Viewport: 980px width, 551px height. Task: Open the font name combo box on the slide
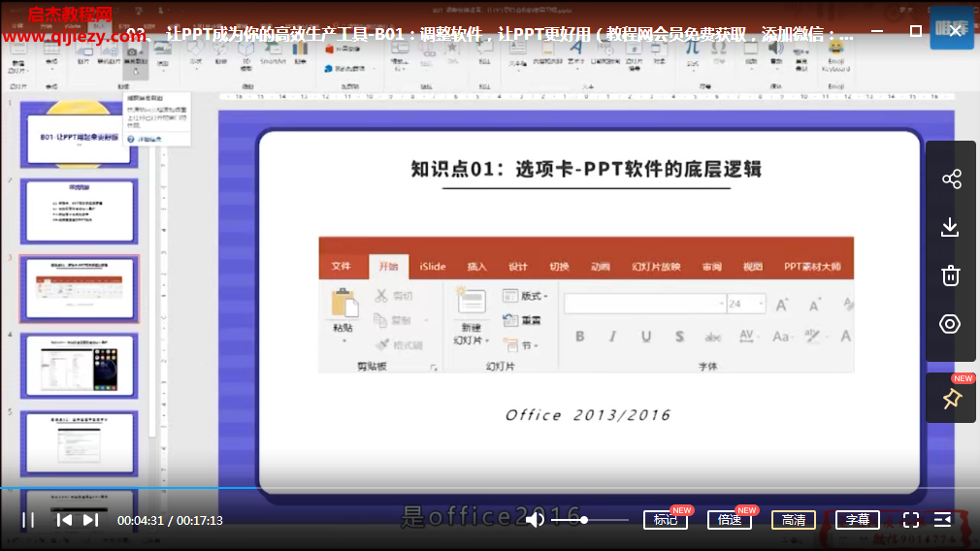click(x=645, y=304)
